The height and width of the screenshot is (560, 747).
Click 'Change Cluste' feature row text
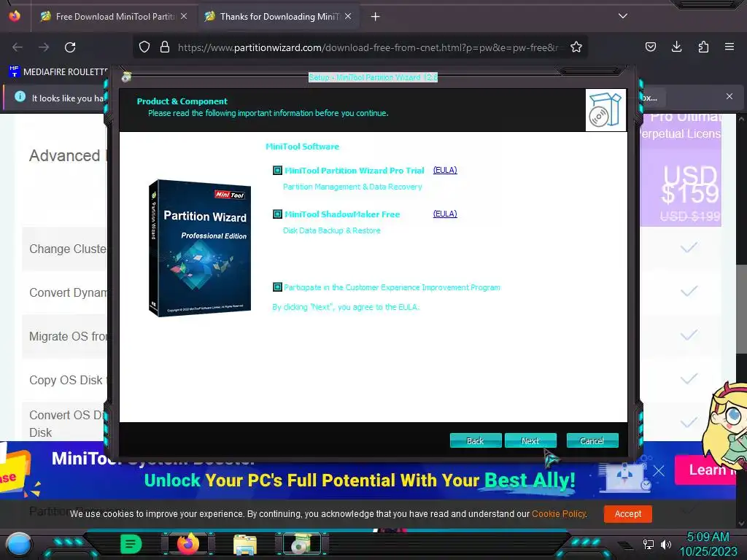click(68, 249)
